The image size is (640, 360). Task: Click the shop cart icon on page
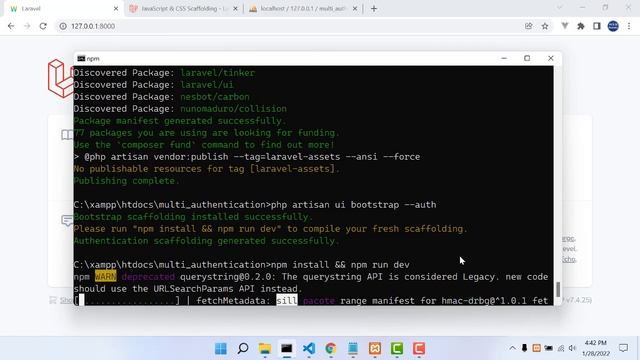click(53, 300)
